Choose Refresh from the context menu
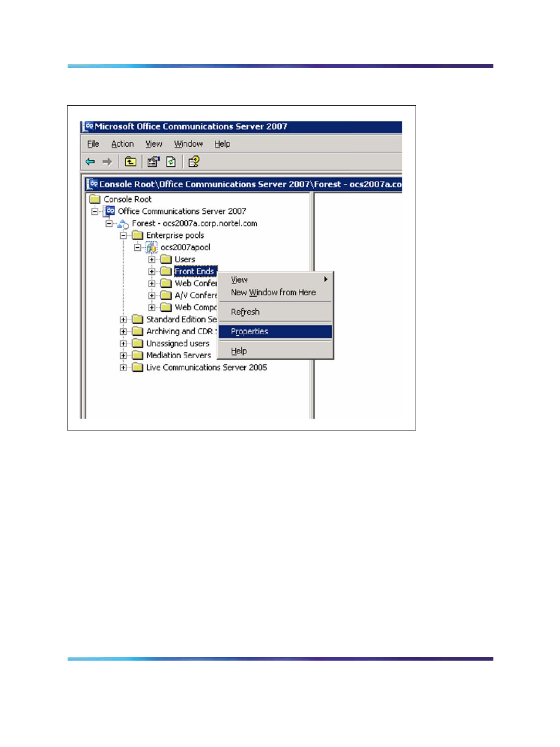This screenshot has height=747, width=560. [275, 312]
